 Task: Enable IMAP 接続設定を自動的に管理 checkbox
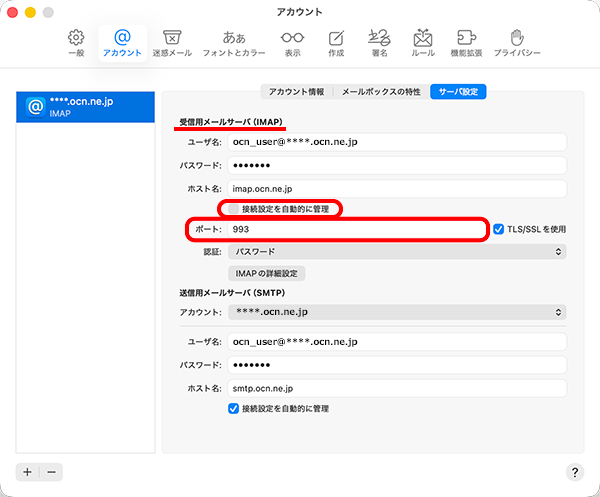(x=234, y=209)
